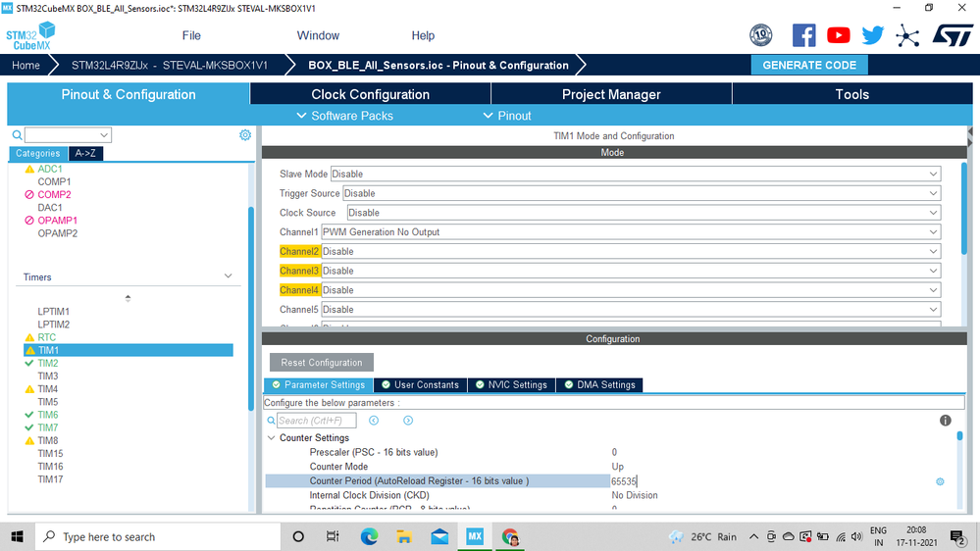Click the STM32CubeMX logo
980x551 pixels.
pos(30,36)
